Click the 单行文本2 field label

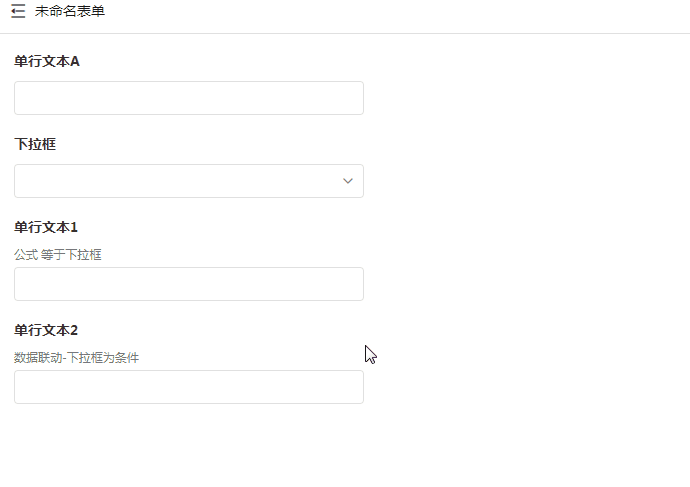(x=46, y=330)
